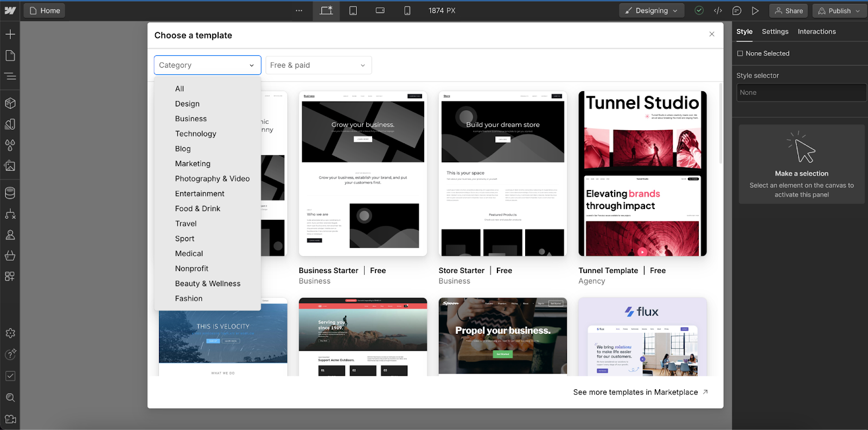Select the Tunnel Template thumbnail
Image resolution: width=868 pixels, height=430 pixels.
(x=642, y=174)
